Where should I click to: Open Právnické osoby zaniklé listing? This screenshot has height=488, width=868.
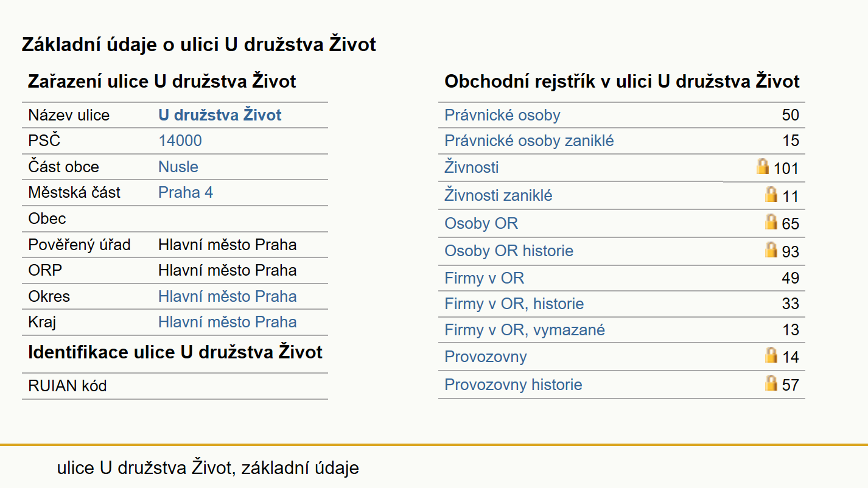529,141
